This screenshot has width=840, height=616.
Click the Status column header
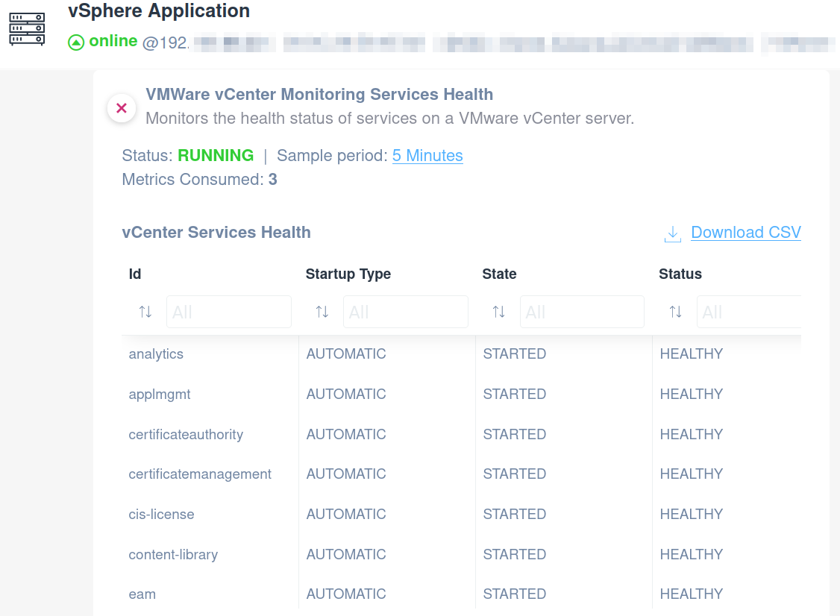coord(680,274)
